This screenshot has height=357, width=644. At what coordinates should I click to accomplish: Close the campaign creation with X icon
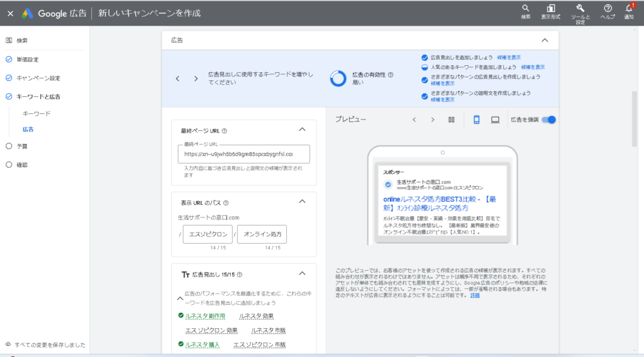pyautogui.click(x=11, y=14)
